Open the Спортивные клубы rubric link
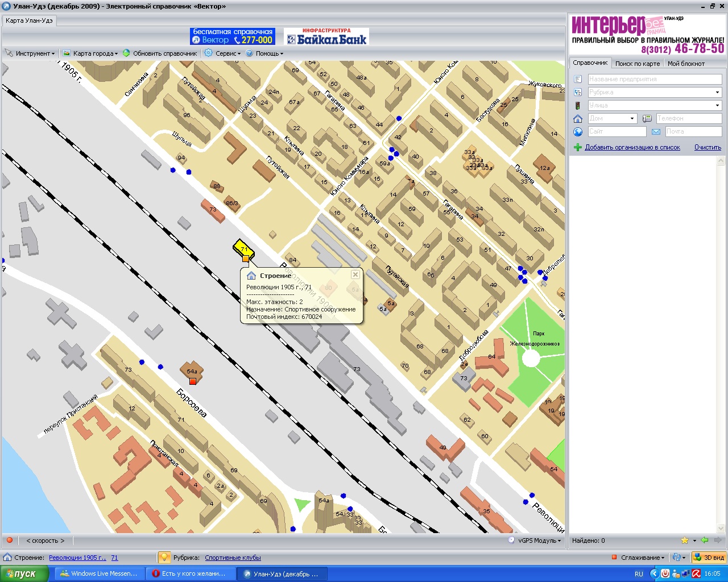 coord(233,558)
